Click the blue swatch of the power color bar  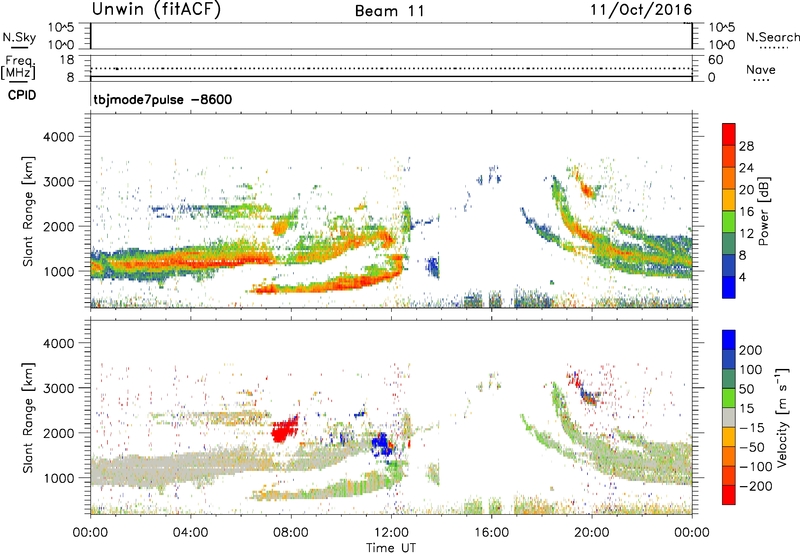[x=729, y=287]
